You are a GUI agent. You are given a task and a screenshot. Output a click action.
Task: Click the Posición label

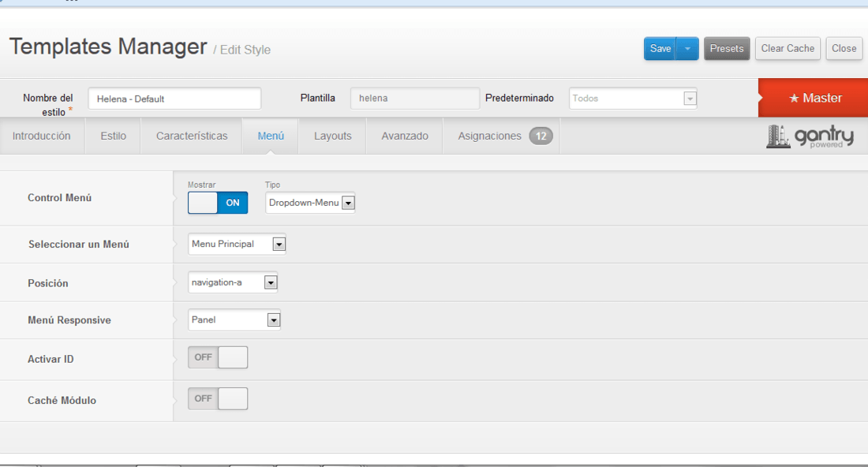pyautogui.click(x=48, y=283)
